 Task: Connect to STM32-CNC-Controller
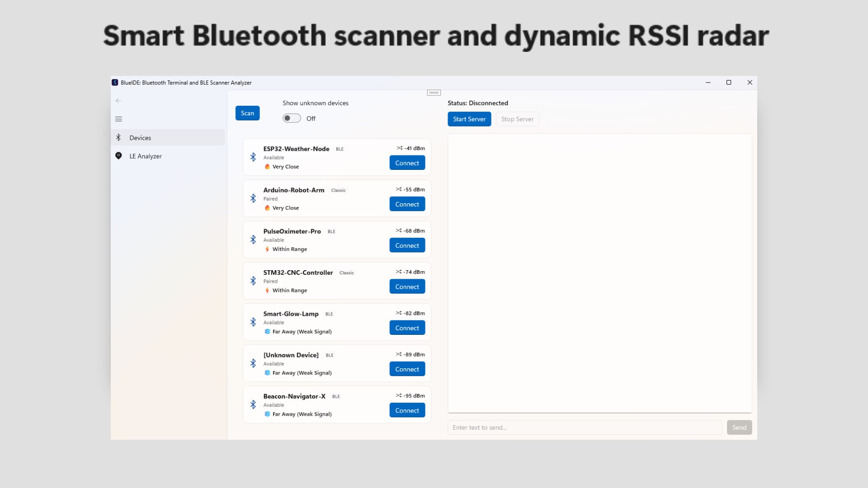pyautogui.click(x=407, y=287)
